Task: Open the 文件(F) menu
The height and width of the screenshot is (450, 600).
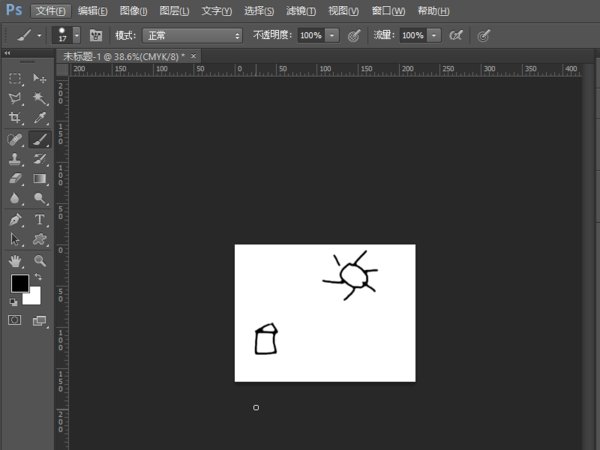Action: (x=50, y=11)
